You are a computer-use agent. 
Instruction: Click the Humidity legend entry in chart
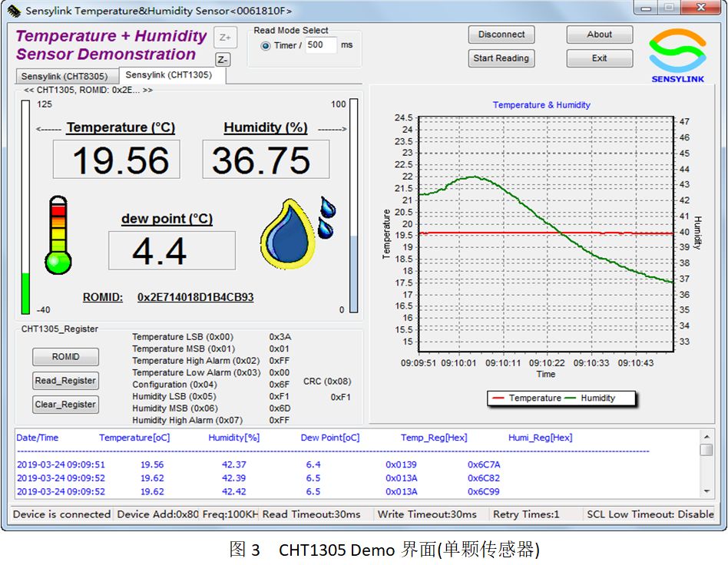pyautogui.click(x=590, y=398)
